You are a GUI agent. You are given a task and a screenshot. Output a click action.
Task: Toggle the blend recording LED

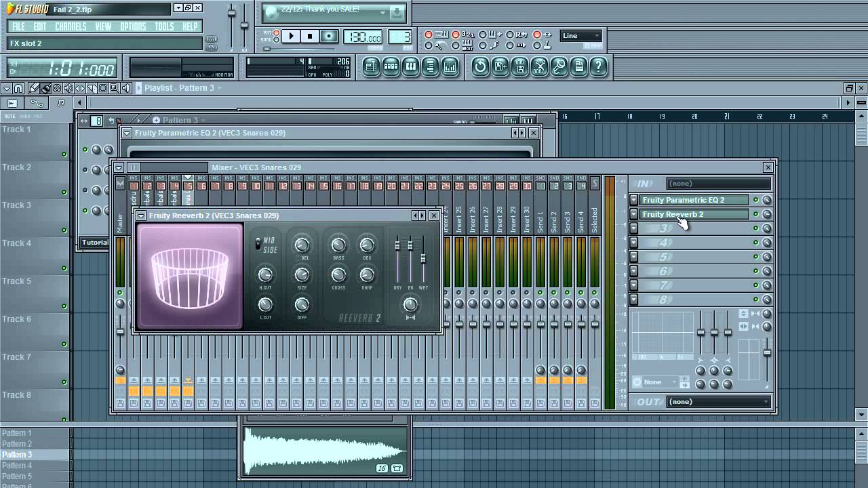[482, 34]
